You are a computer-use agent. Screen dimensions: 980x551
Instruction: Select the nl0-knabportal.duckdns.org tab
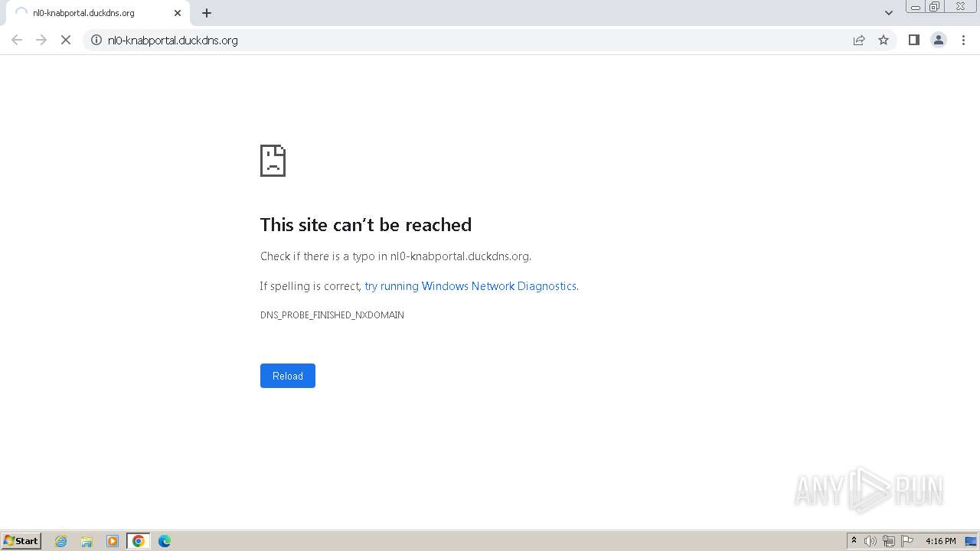click(x=98, y=13)
